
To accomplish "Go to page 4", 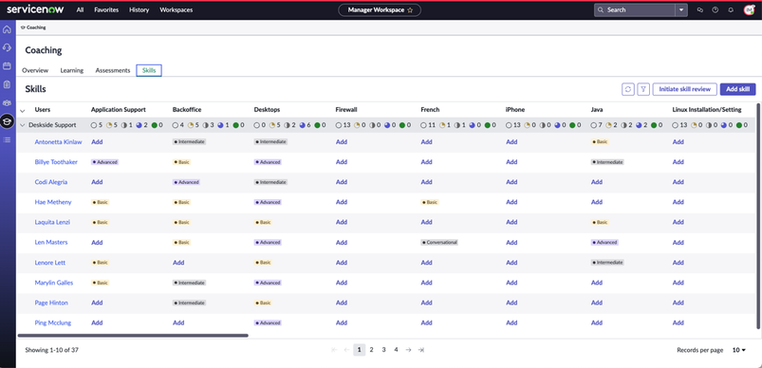I will tap(396, 350).
